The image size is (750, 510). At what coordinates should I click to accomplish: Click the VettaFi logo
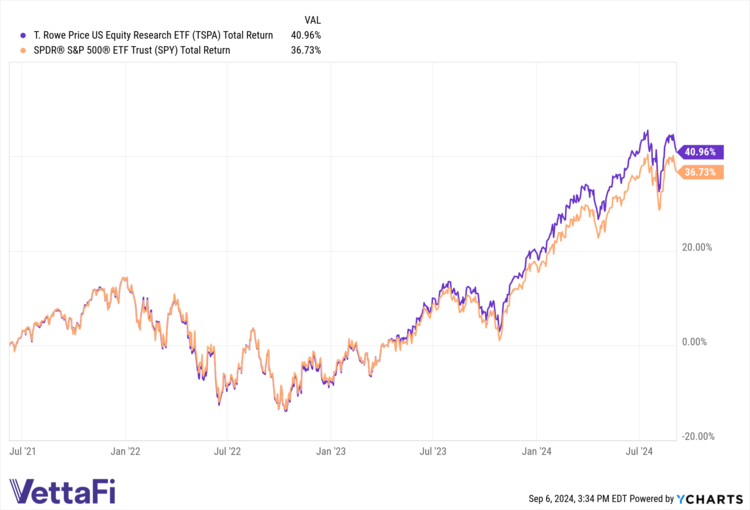coord(63,490)
